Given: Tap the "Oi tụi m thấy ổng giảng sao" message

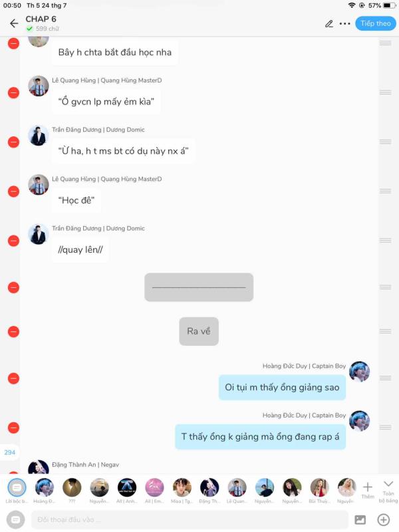Looking at the screenshot, I should point(282,387).
